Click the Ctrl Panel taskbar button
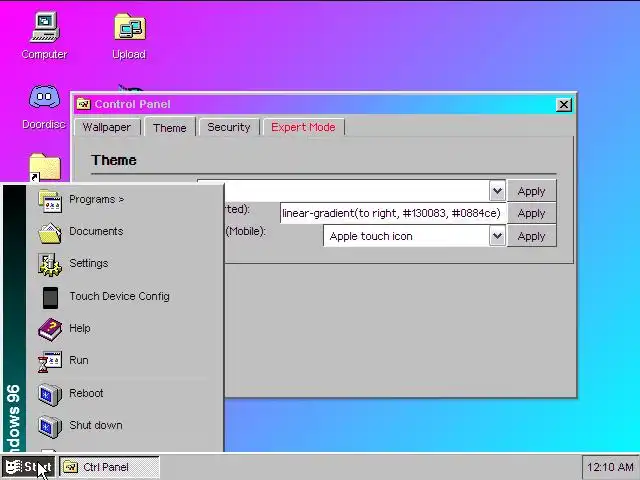This screenshot has height=480, width=640. 109,467
